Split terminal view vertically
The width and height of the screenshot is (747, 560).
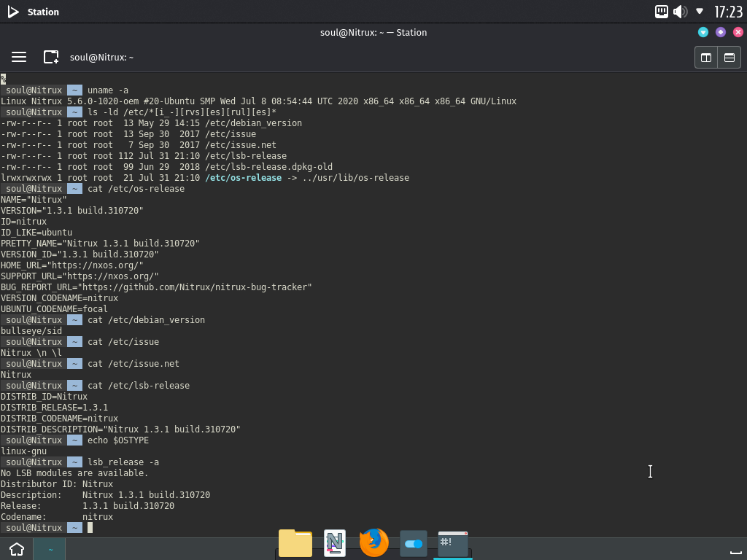(x=706, y=58)
